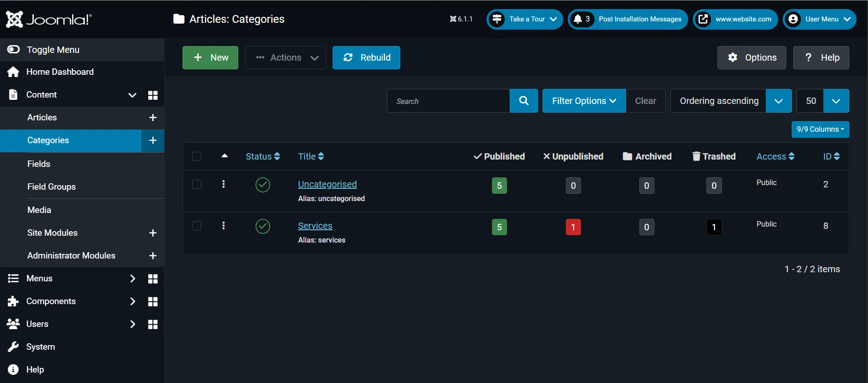Open the Components dashboard grid icon
The image size is (868, 383).
[153, 301]
